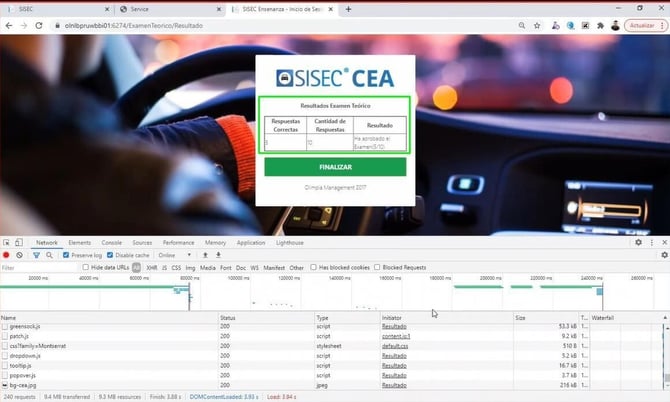Screen dimensions: 670x402
Task: Go forward in browser history
Action: coord(24,26)
